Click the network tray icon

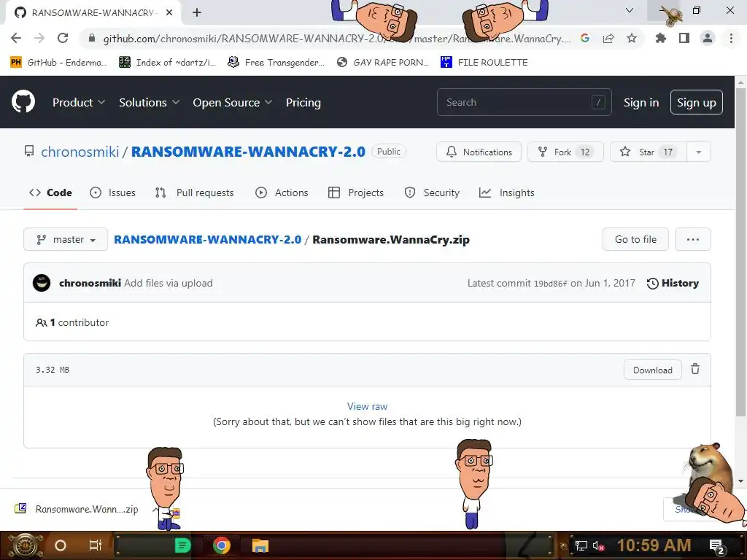581,545
